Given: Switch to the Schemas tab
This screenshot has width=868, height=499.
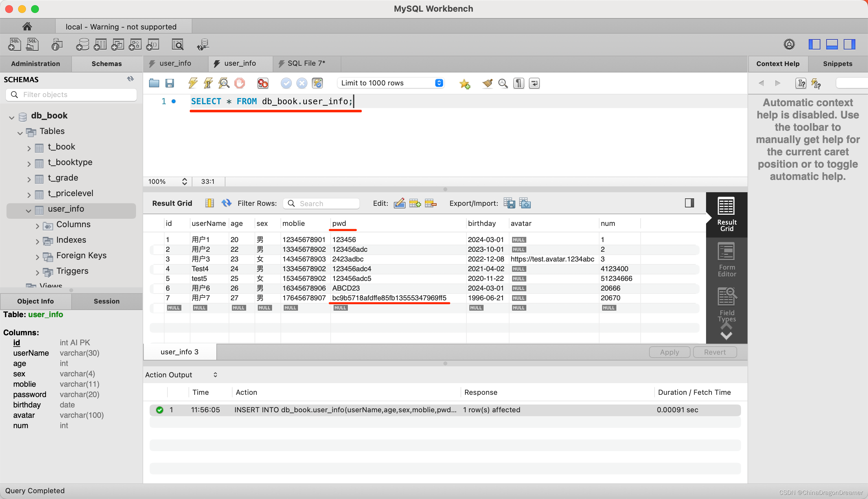Looking at the screenshot, I should click(x=107, y=64).
